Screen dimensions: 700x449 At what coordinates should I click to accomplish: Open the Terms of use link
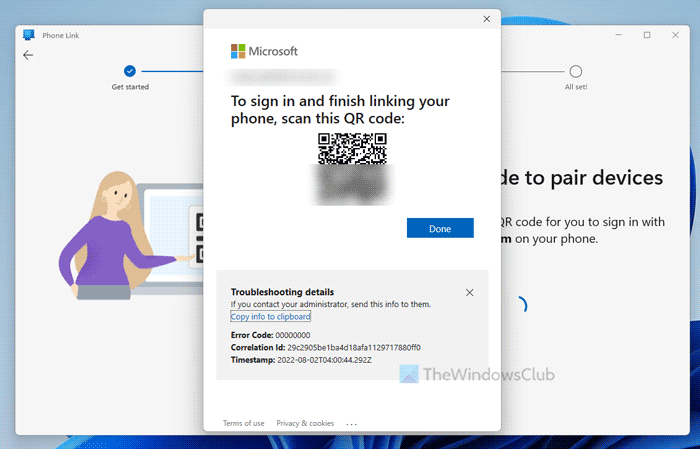click(244, 423)
